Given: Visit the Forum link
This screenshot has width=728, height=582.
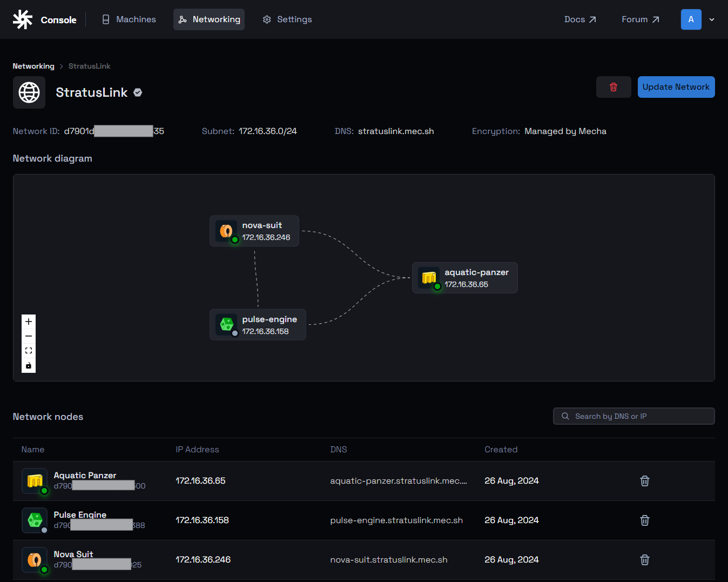Looking at the screenshot, I should pos(640,19).
